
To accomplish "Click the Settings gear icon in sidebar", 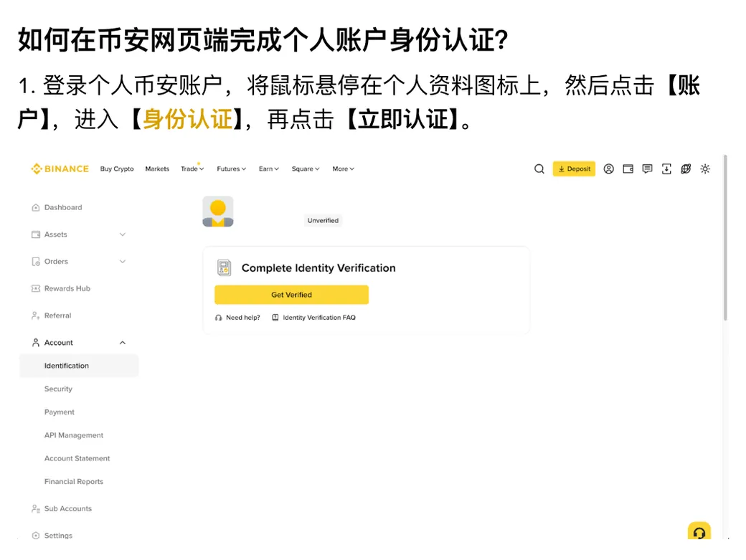I will pyautogui.click(x=36, y=536).
